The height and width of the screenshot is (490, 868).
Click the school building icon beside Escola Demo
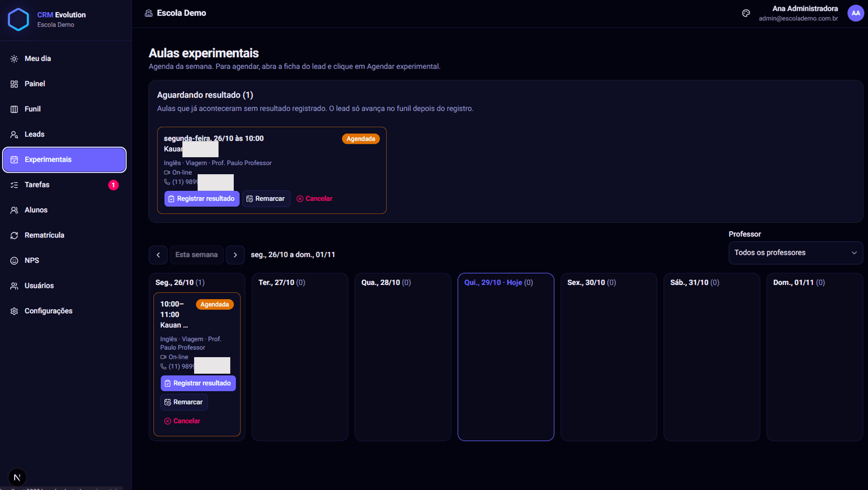[148, 13]
